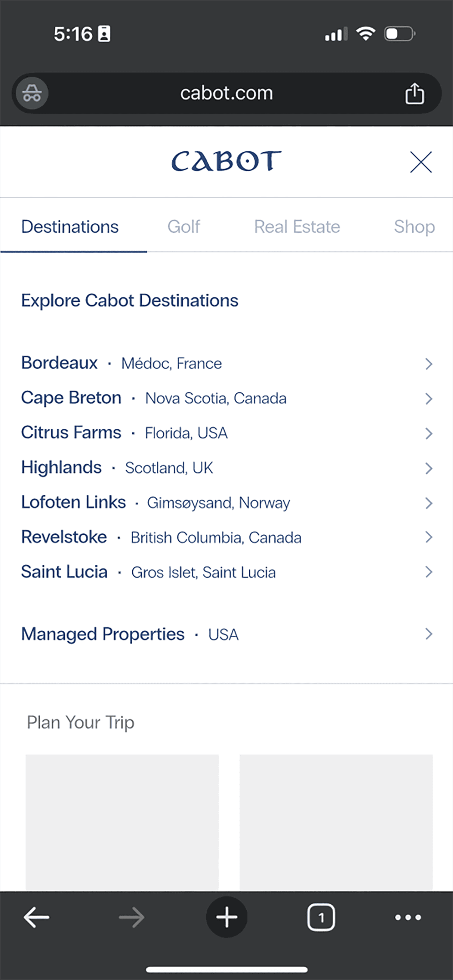Viewport: 453px width, 980px height.
Task: Switch to the Golf tab
Action: [184, 227]
